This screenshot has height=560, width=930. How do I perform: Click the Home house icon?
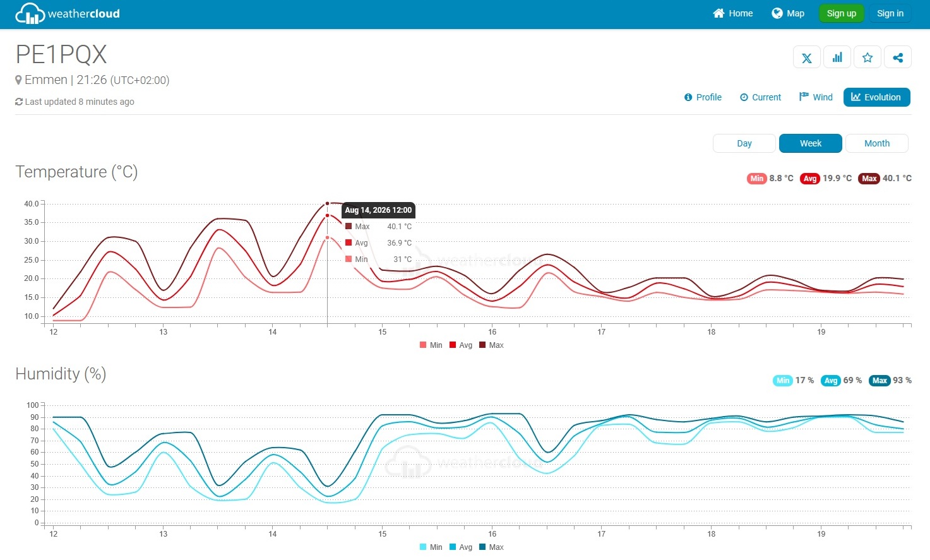[718, 13]
